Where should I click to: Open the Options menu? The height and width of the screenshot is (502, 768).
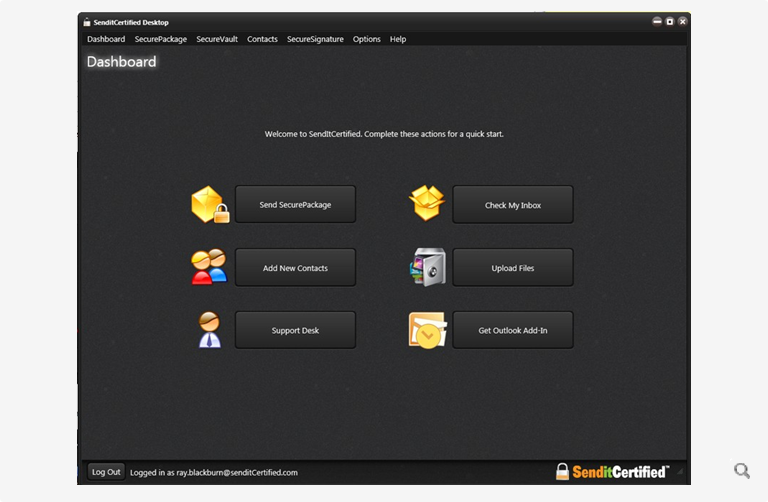coord(367,39)
